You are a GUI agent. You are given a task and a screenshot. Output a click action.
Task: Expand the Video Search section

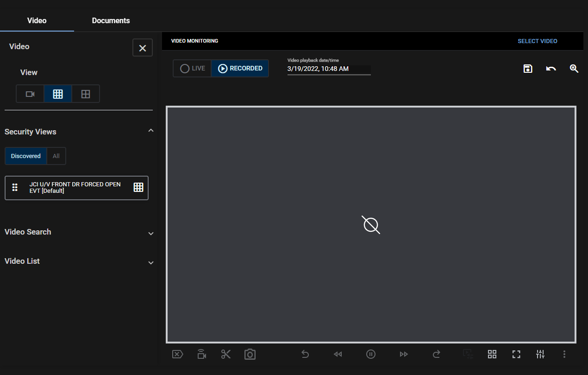click(x=150, y=233)
